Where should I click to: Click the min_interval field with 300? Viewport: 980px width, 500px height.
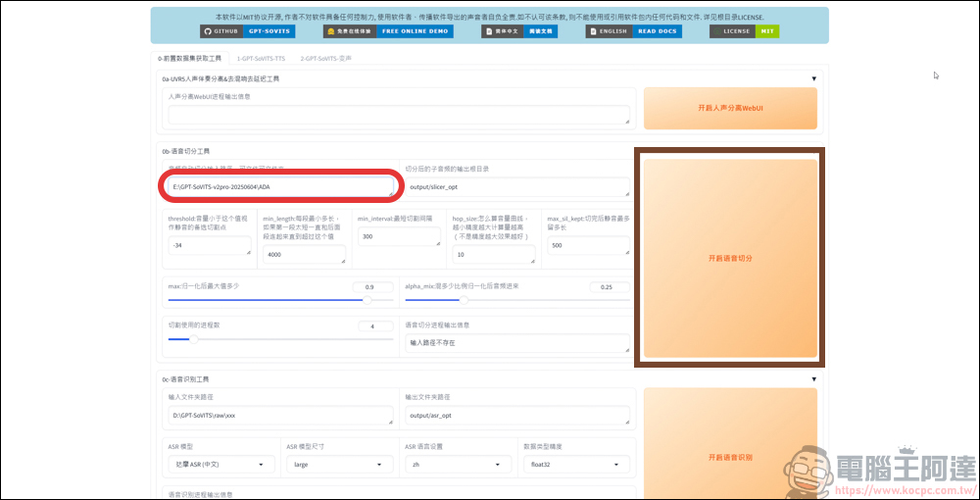(399, 237)
